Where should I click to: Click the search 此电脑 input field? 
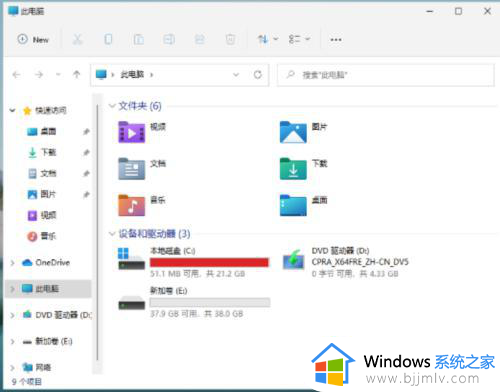pyautogui.click(x=386, y=75)
